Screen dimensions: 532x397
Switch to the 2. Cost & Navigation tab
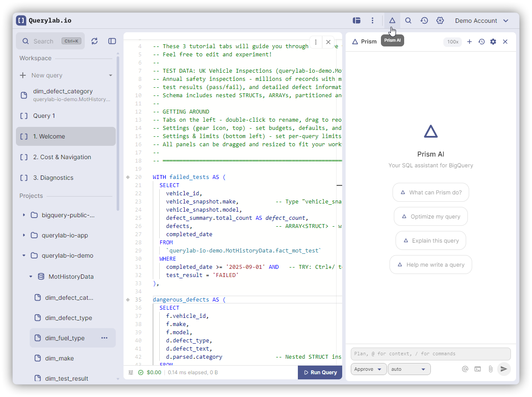pos(62,157)
